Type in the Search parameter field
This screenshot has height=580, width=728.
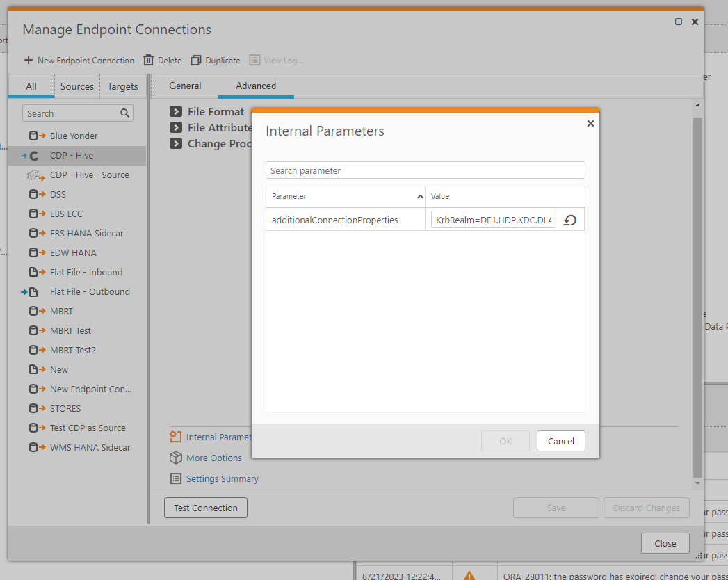tap(425, 170)
